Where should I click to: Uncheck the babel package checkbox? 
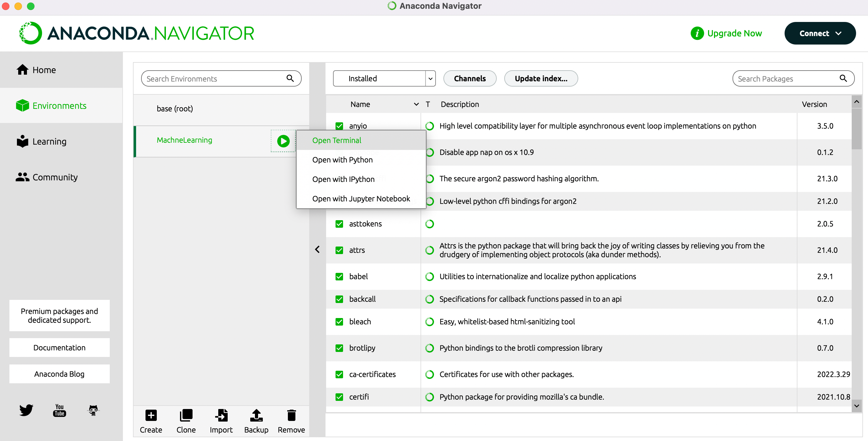(339, 276)
